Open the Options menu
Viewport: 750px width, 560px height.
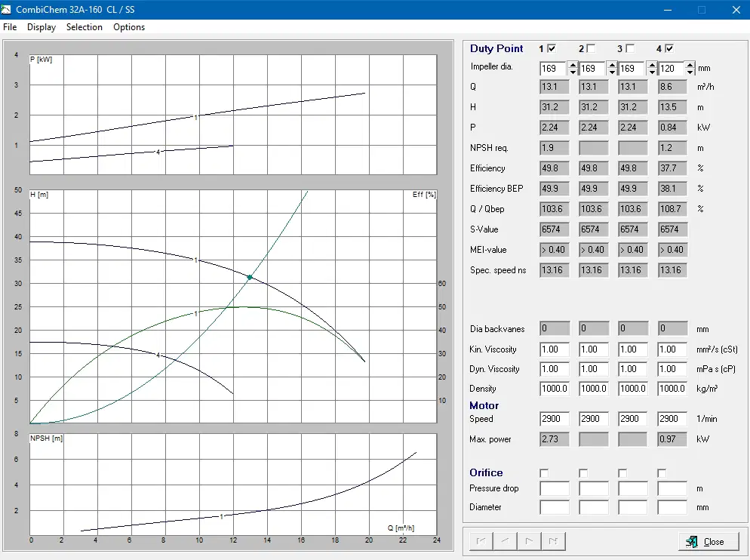129,27
